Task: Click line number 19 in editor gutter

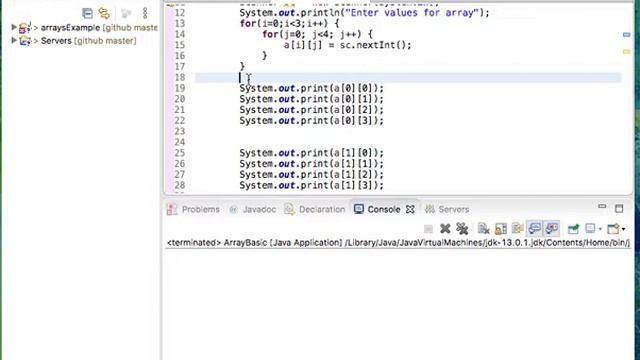Action: click(x=180, y=88)
